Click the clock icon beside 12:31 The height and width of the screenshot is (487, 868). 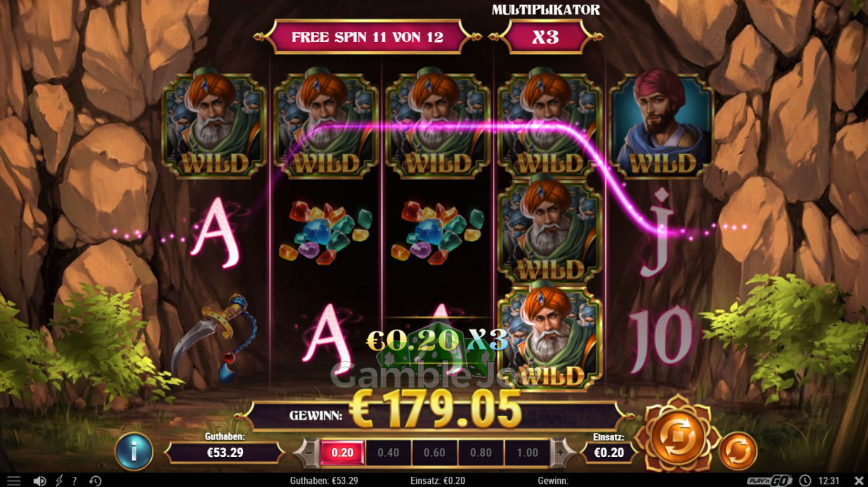point(805,481)
